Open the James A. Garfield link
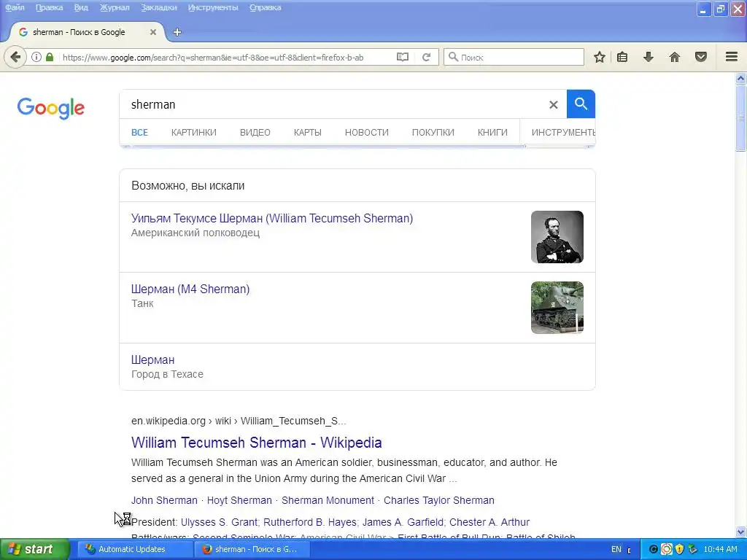Image resolution: width=747 pixels, height=560 pixels. 403,522
